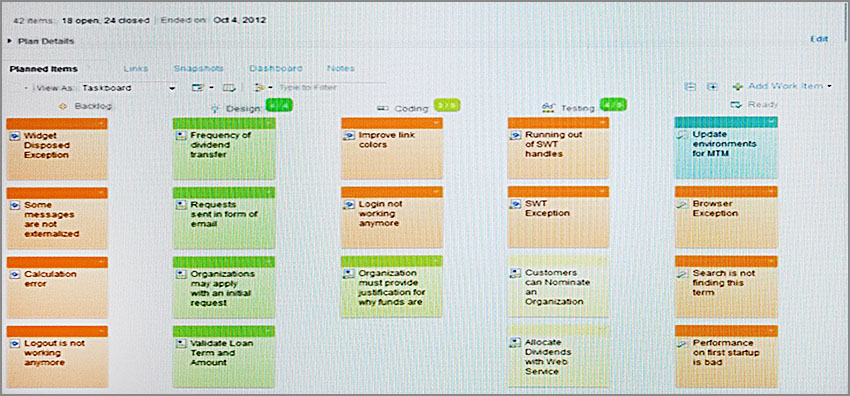Click the defect icon on Widget Disposed Exception card
Screen dimensions: 850x396
15,136
